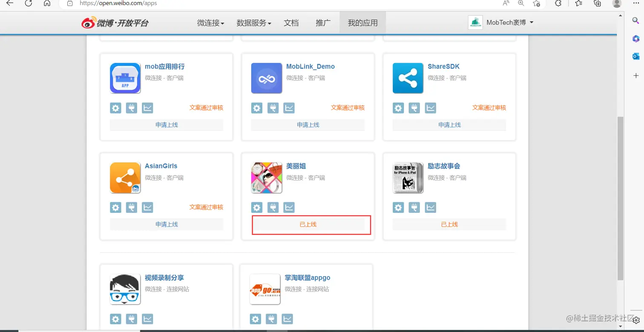Screen dimensions: 644x332
Task: Open plug interface icon for mob应用排行
Action: tap(132, 108)
